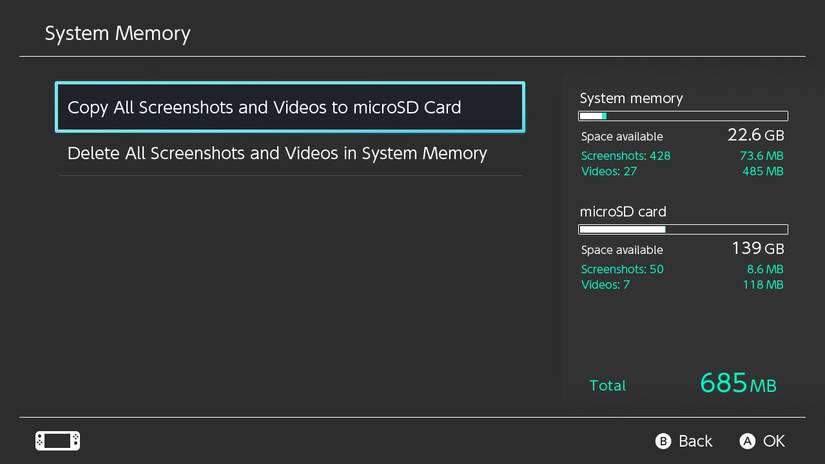Click the A button icon

coord(747,441)
